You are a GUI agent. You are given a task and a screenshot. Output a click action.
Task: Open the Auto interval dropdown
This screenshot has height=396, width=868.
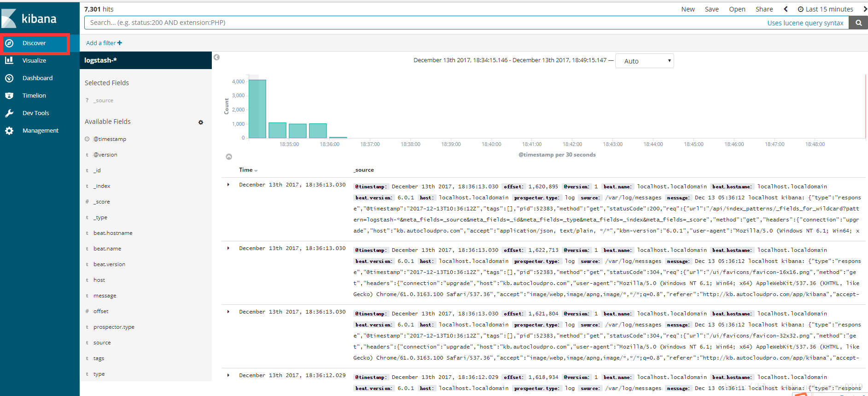[x=645, y=61]
